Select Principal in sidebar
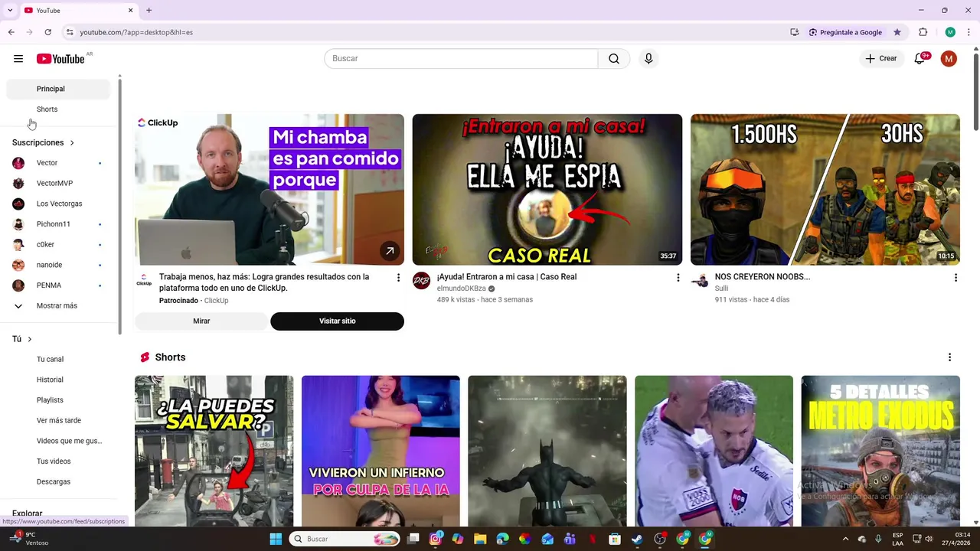Image resolution: width=980 pixels, height=551 pixels. point(58,89)
